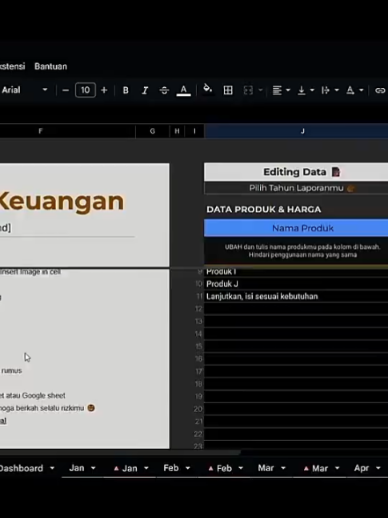The width and height of the screenshot is (388, 518).
Task: Toggle bold formatting in the toolbar
Action: pos(126,90)
